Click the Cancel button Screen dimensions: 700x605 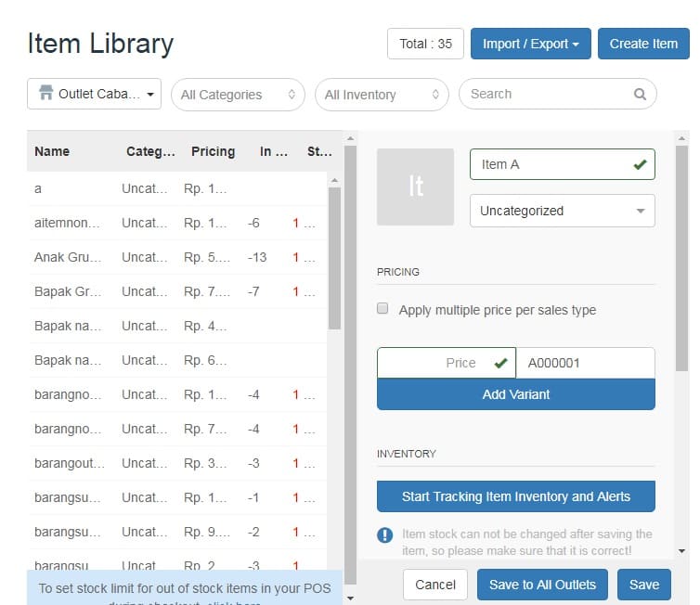click(435, 585)
